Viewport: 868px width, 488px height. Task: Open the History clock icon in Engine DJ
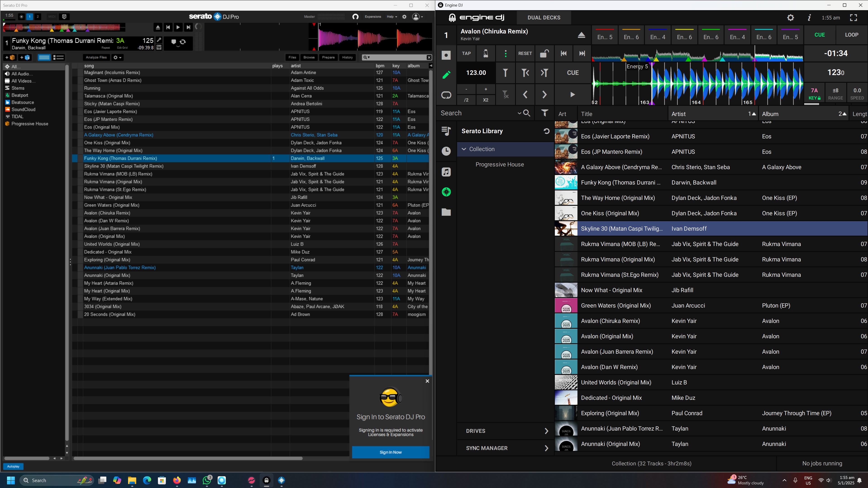tap(446, 151)
